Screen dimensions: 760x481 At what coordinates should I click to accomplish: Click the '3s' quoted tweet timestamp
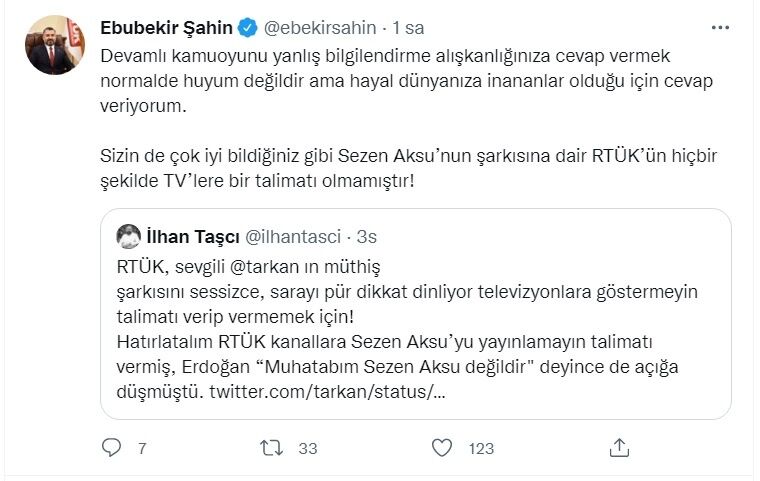click(366, 237)
